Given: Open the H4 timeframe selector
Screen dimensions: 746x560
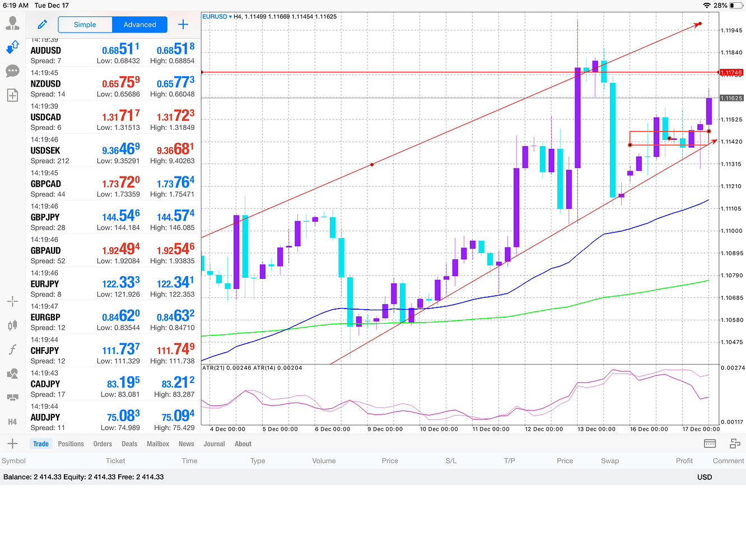Looking at the screenshot, I should coord(12,422).
